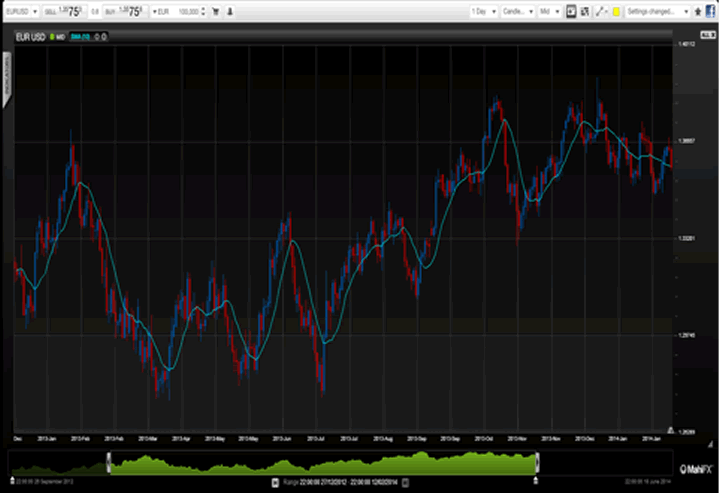Open the Mid price type dropdown
Viewport: 720px width, 493px height.
pyautogui.click(x=549, y=11)
